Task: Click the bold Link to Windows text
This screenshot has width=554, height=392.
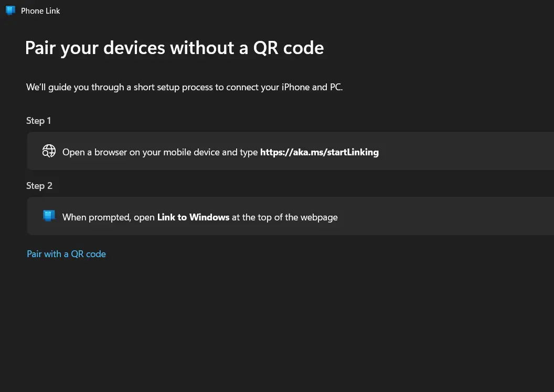Action: pos(193,217)
